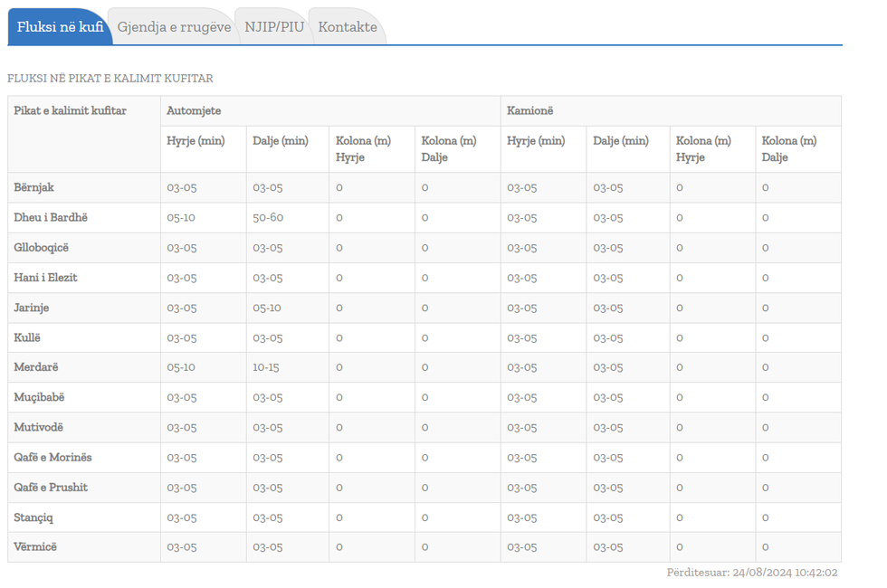Switch to Gjendja e rrugëve tab
The width and height of the screenshot is (887, 588).
(x=174, y=27)
